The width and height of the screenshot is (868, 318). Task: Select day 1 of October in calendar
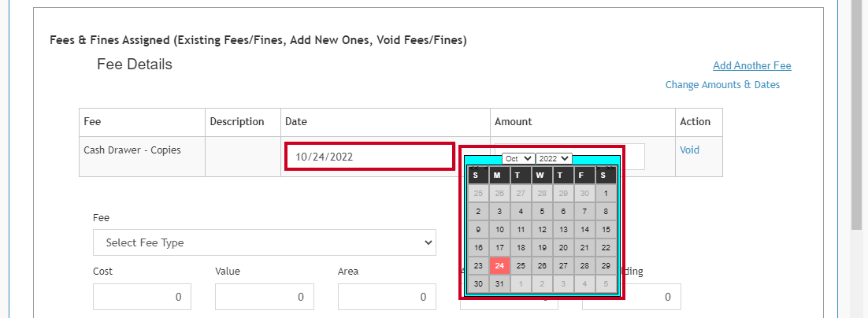click(606, 194)
